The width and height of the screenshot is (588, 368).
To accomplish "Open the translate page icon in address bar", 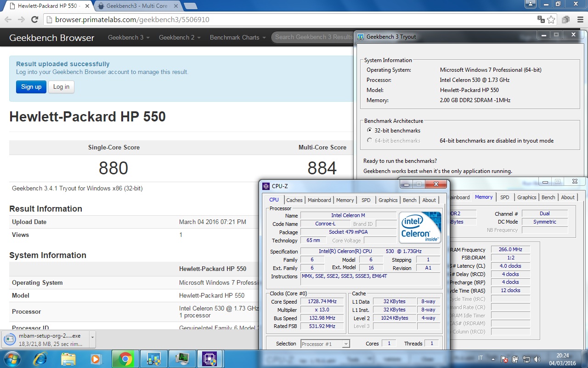I will point(542,19).
